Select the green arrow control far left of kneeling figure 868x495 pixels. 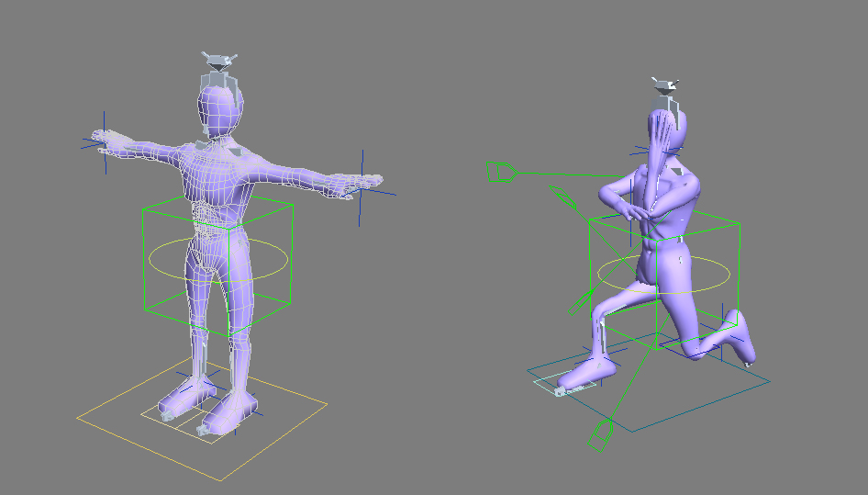[500, 170]
